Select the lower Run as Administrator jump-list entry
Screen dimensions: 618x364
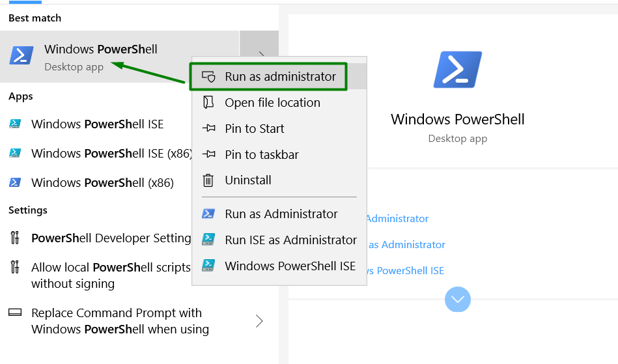coord(279,214)
